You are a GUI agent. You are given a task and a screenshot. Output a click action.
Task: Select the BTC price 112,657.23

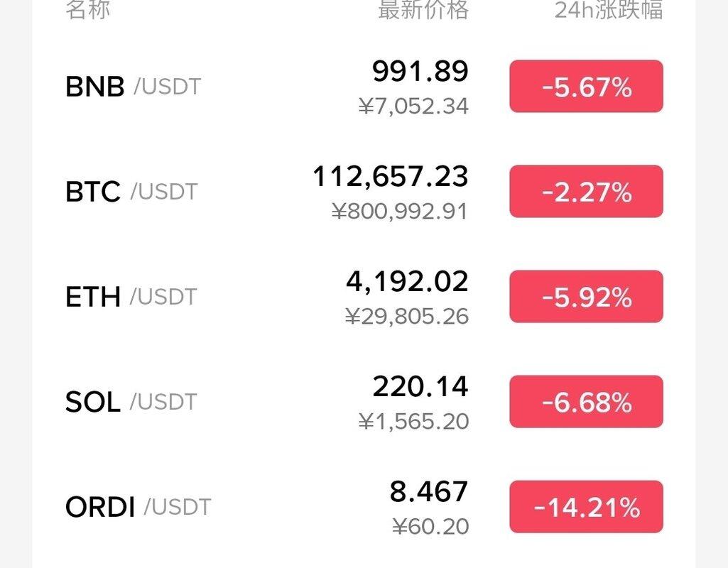pyautogui.click(x=391, y=177)
